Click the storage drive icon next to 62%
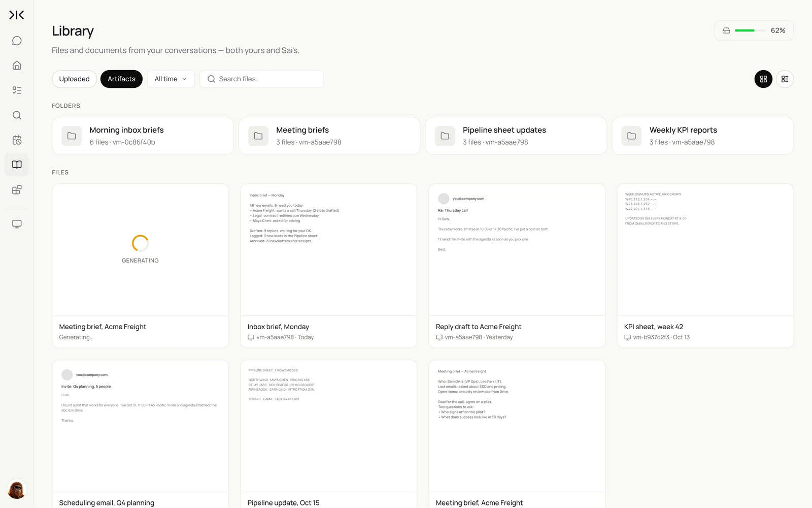The image size is (812, 508). tap(726, 30)
